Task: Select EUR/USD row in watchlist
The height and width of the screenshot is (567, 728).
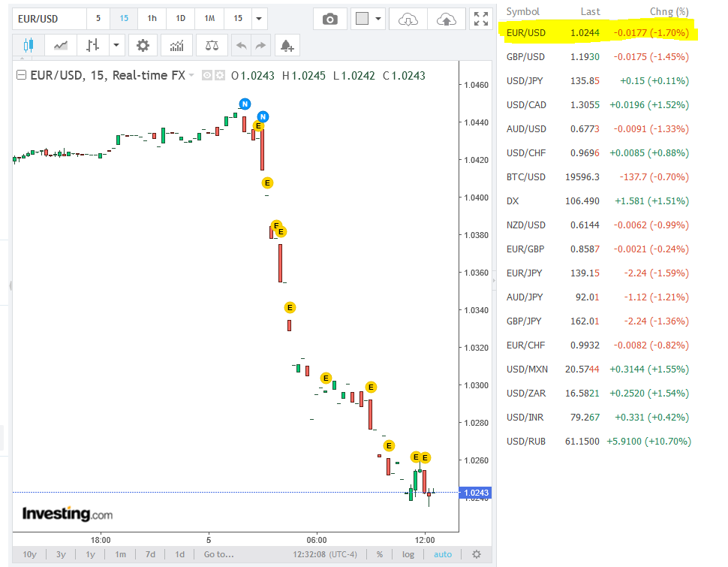Action: tap(597, 32)
